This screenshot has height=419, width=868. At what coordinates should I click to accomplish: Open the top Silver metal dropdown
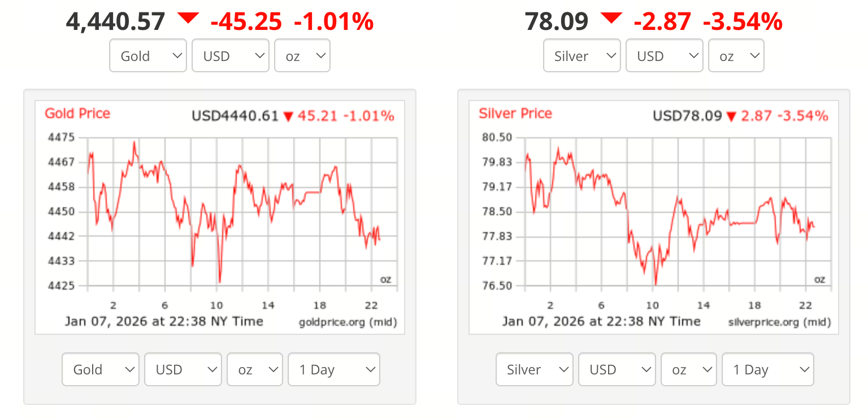(x=581, y=55)
